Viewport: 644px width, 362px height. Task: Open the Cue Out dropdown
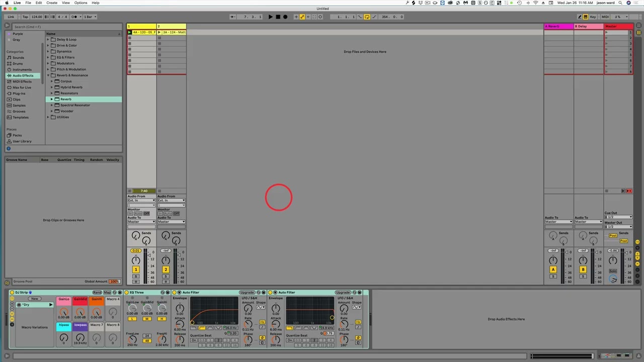[x=618, y=217]
